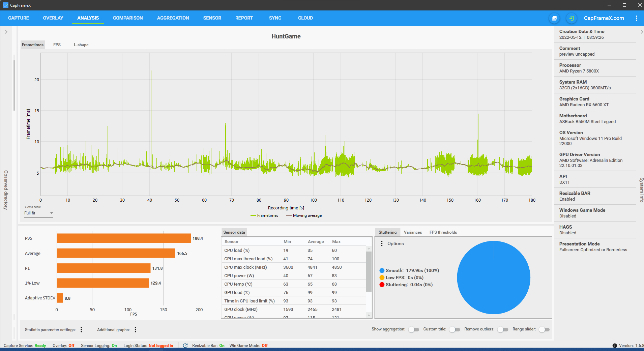Open the REPORT tab
The image size is (644, 351).
click(244, 18)
